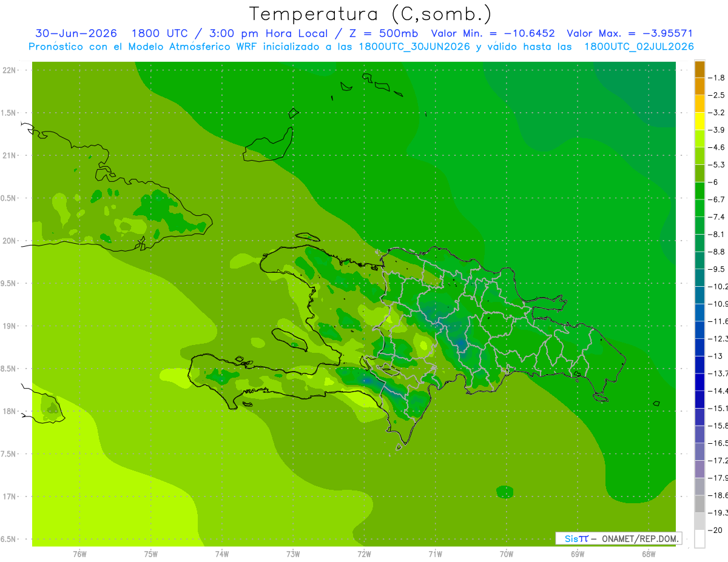The image size is (728, 562).
Task: Select the pressure level "Z = 500mb"
Action: click(383, 33)
